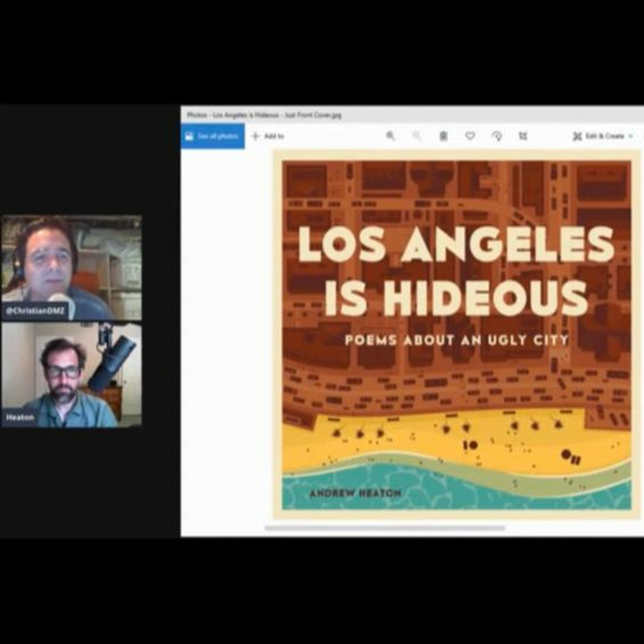Favorite the photo with heart icon

click(x=470, y=136)
